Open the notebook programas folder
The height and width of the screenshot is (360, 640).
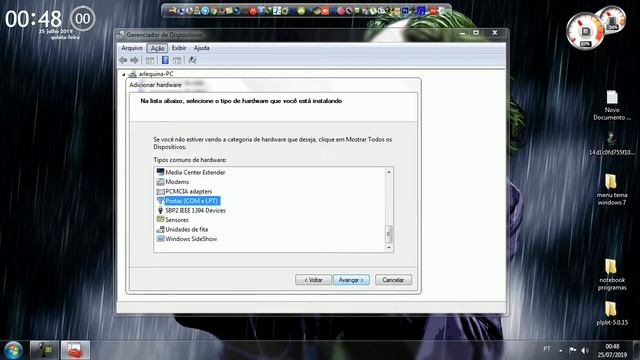click(x=611, y=274)
